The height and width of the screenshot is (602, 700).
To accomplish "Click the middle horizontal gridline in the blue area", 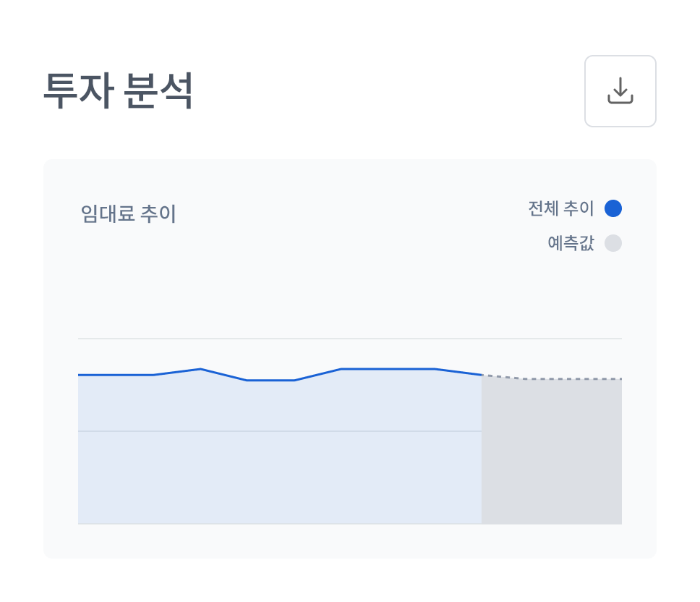I will (279, 431).
